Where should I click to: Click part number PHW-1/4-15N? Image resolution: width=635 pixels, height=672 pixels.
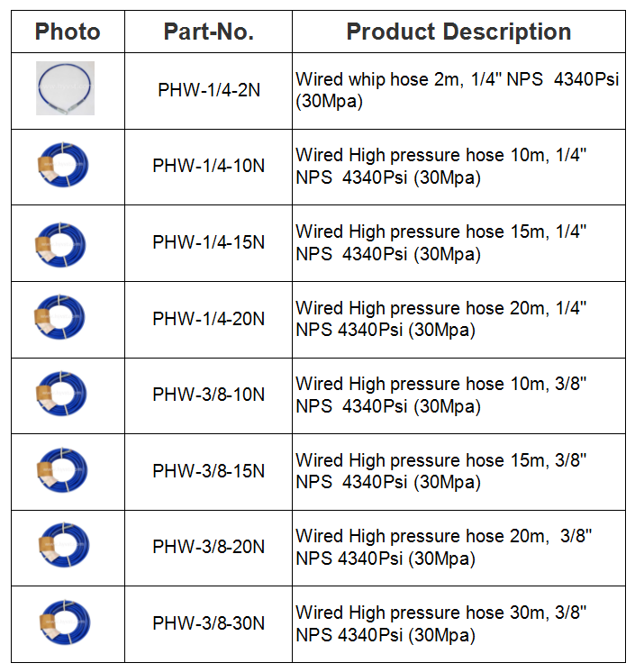(x=208, y=242)
